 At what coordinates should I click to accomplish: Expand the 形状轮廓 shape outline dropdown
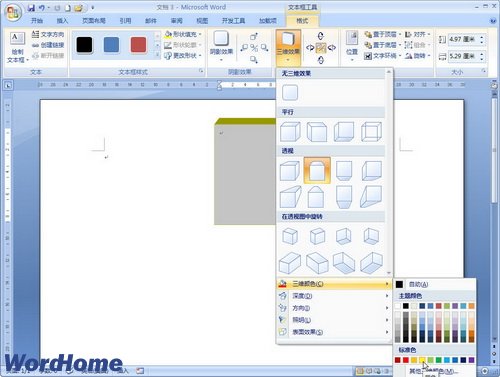click(x=200, y=45)
